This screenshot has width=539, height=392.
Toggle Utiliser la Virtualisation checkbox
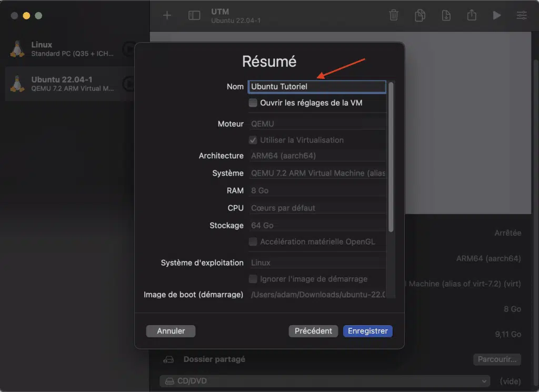click(x=253, y=140)
